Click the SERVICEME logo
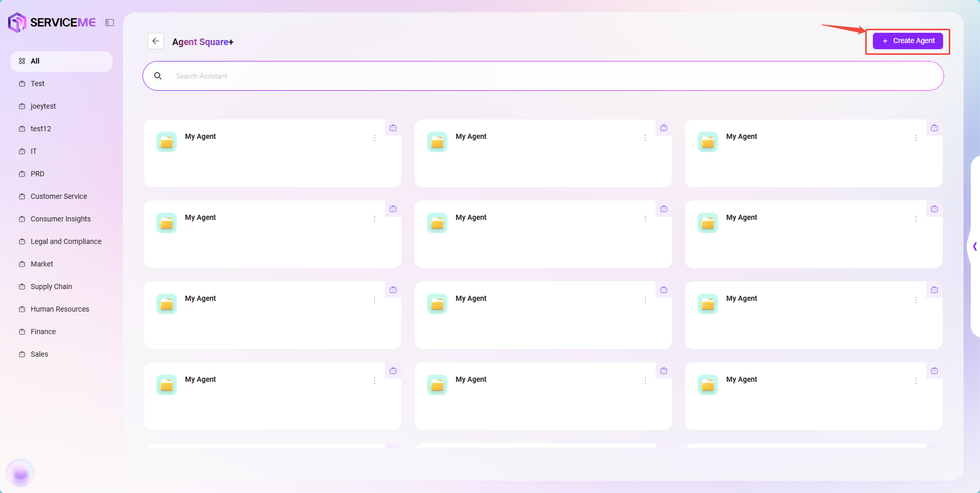The image size is (980, 493). coord(52,23)
